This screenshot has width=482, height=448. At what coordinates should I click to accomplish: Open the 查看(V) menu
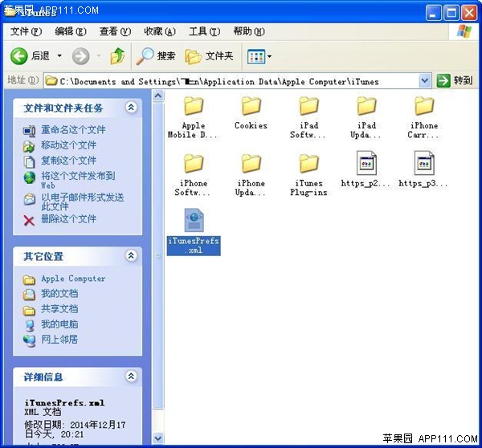pyautogui.click(x=115, y=31)
